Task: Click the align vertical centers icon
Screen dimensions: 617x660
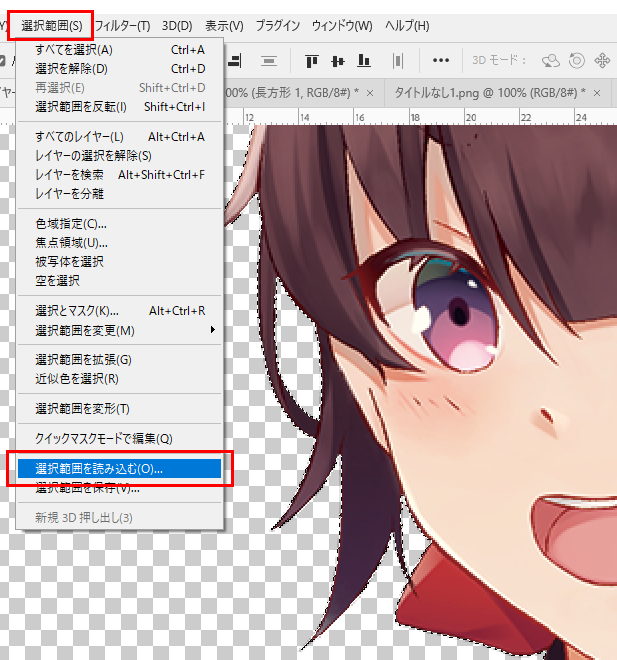Action: coord(338,61)
